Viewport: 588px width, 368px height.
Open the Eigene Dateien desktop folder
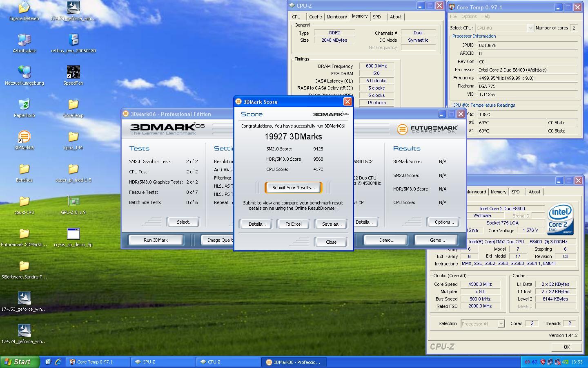click(24, 11)
